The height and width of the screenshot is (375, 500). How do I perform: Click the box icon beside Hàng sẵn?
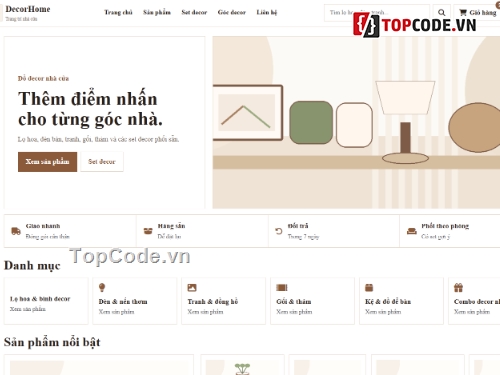148,231
